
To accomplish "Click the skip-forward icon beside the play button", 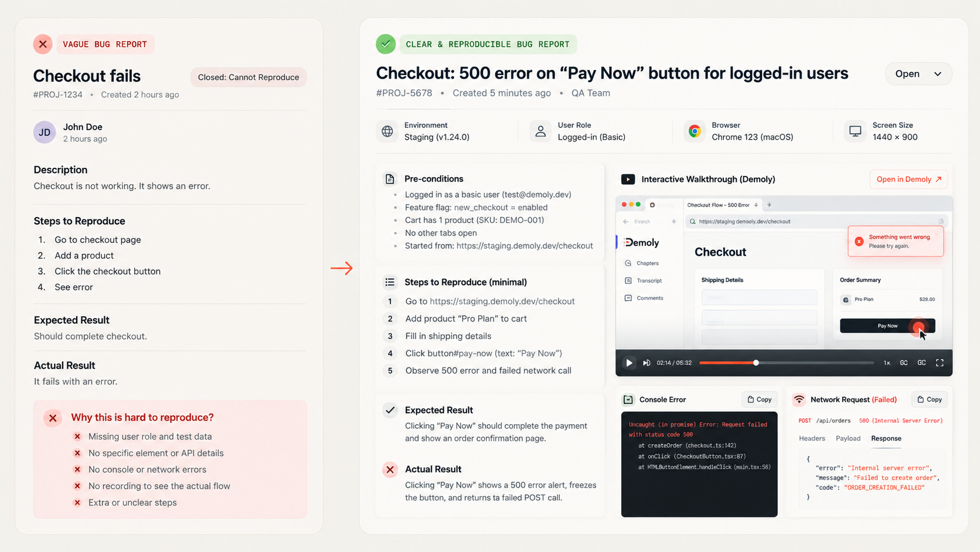I will 646,363.
